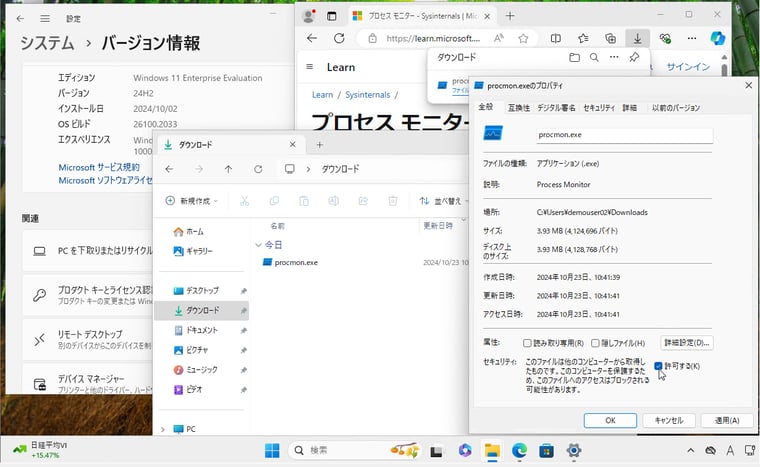The width and height of the screenshot is (760, 467).
Task: Search downloads magnifier in download popup
Action: pyautogui.click(x=594, y=58)
